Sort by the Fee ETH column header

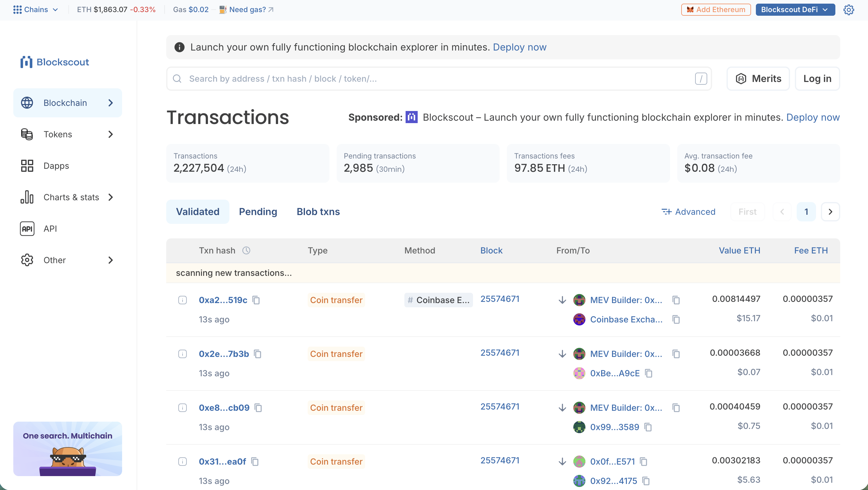(x=811, y=250)
